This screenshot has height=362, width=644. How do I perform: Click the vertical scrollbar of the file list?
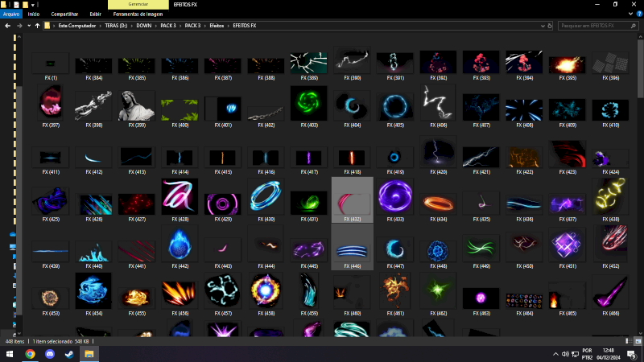[640, 161]
